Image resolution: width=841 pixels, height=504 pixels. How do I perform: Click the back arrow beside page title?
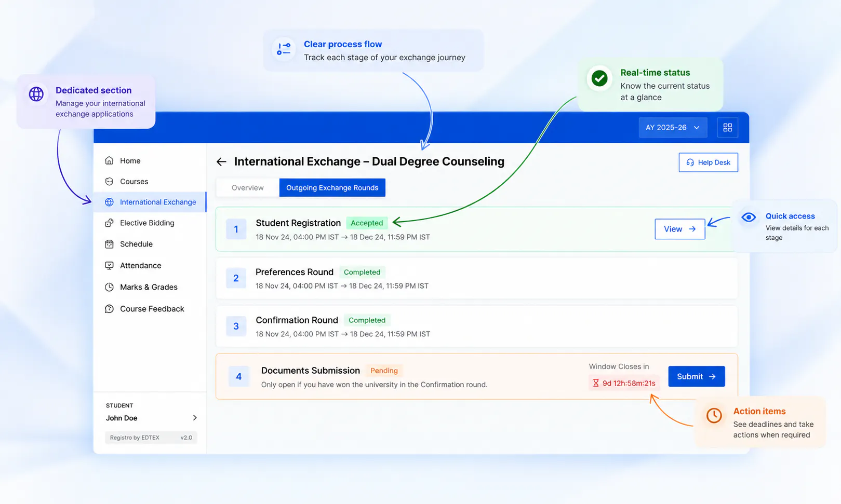click(221, 162)
